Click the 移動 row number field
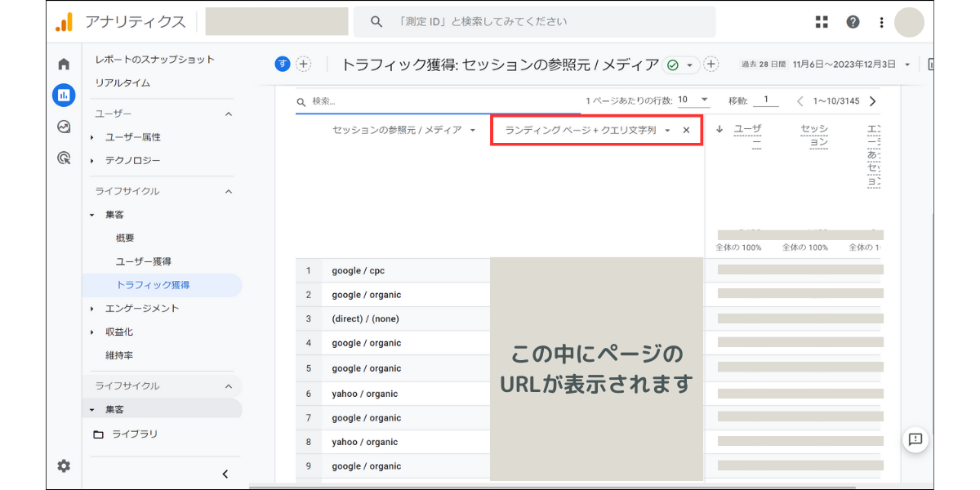The image size is (980, 490). coord(765,100)
